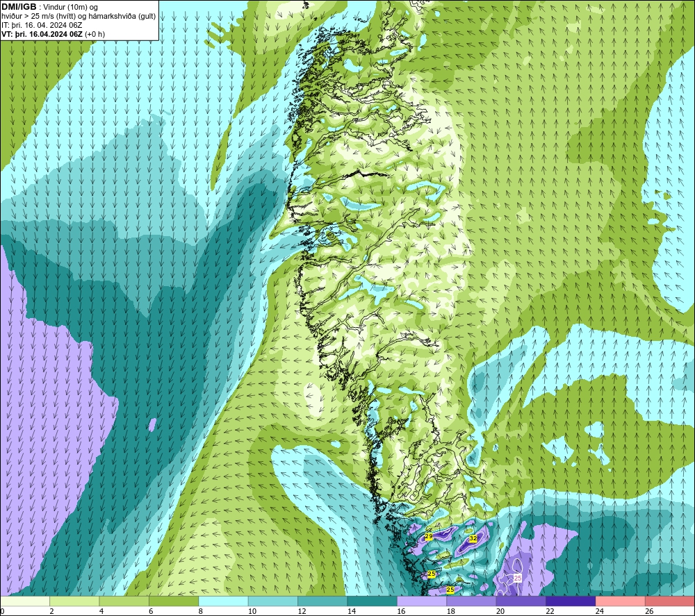Screen dimensions: 695x616
Task: Click the 0–2 m/s pale yellow legend swatch
Action: coord(25,601)
